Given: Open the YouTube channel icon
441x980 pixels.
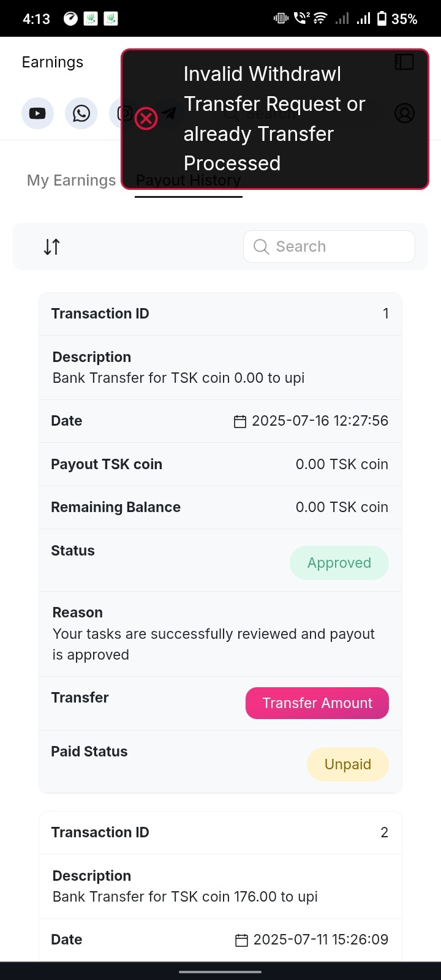Looking at the screenshot, I should [x=37, y=113].
